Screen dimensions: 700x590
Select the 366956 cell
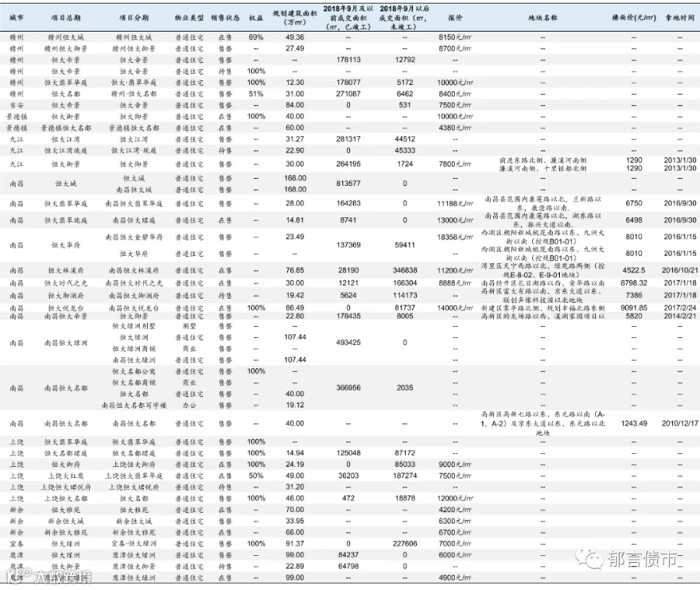(348, 388)
